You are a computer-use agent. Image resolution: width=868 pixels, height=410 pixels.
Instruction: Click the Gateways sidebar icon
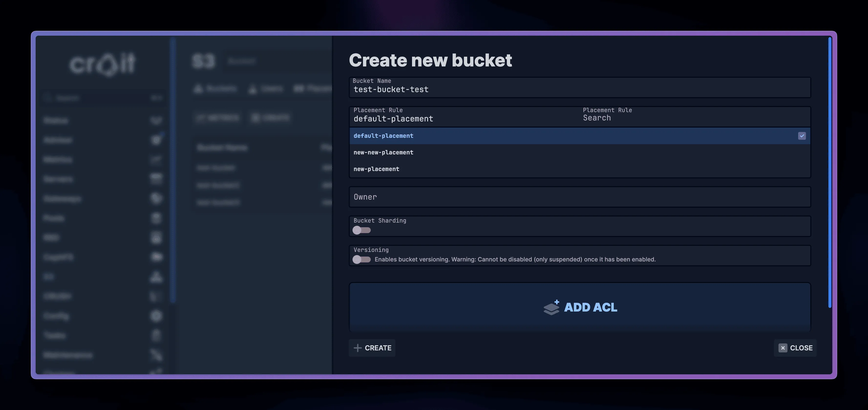click(x=156, y=198)
